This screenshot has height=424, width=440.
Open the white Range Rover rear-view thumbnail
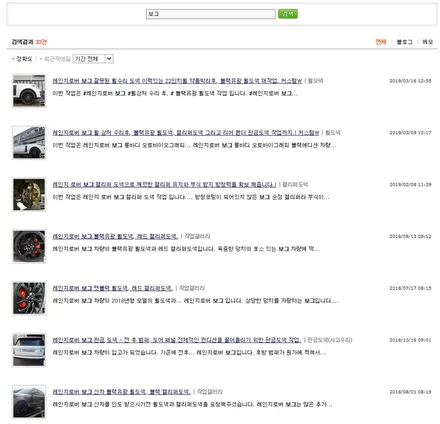29,350
